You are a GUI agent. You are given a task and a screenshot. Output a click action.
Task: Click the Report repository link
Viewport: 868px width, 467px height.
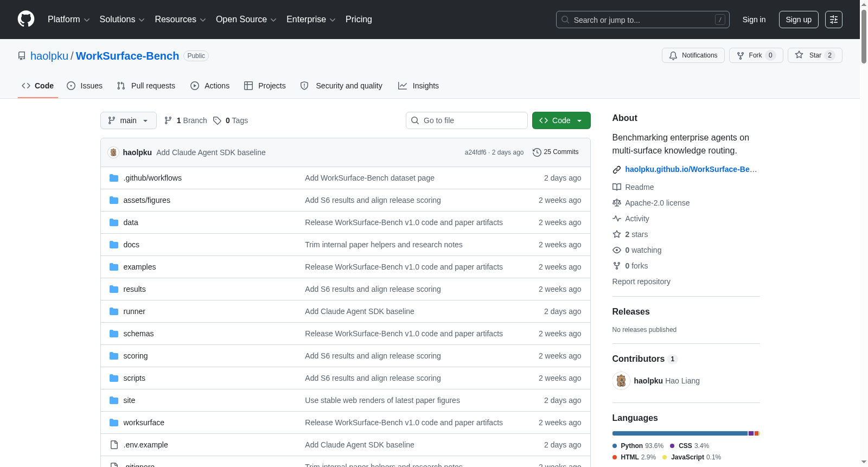641,282
